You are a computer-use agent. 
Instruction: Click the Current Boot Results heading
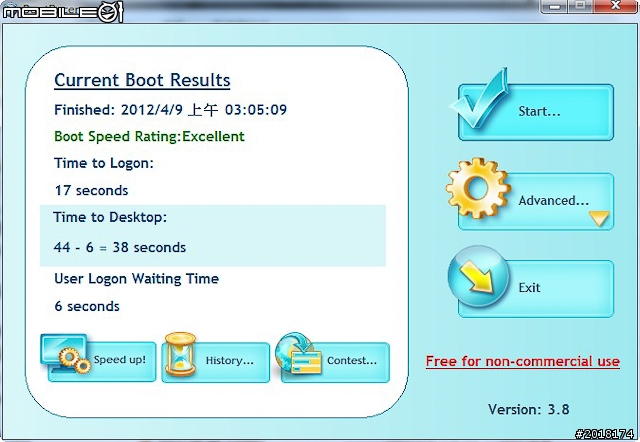coord(142,80)
